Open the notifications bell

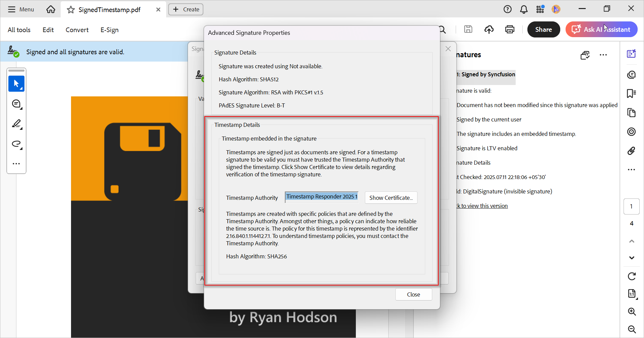[524, 9]
